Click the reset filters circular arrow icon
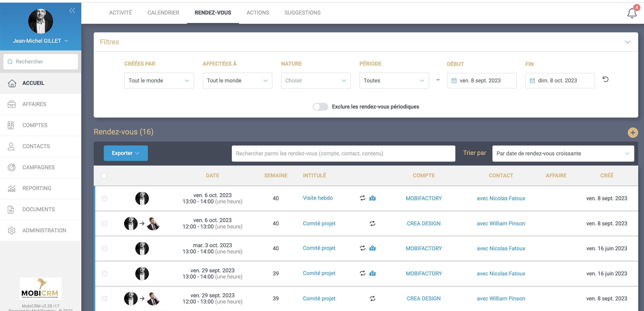 [605, 79]
